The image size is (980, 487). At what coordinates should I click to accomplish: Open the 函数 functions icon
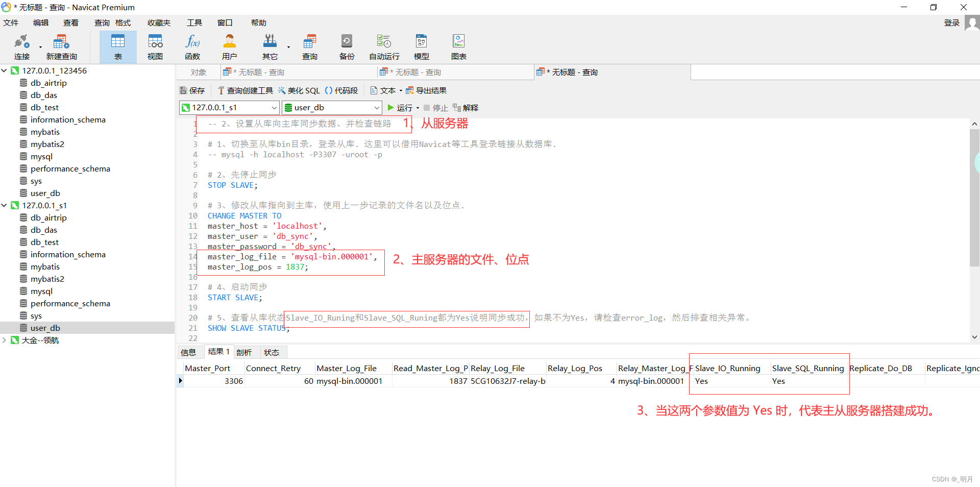pyautogui.click(x=192, y=47)
